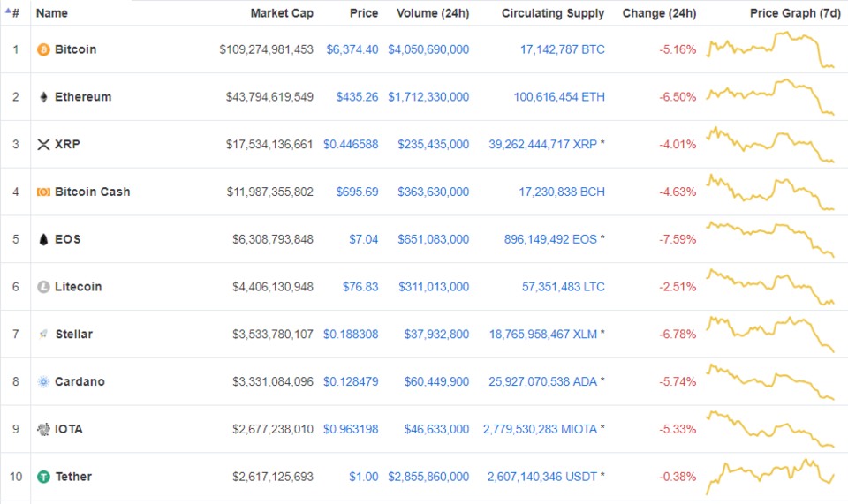Click the Tether logo icon
This screenshot has height=504, width=848.
43,477
